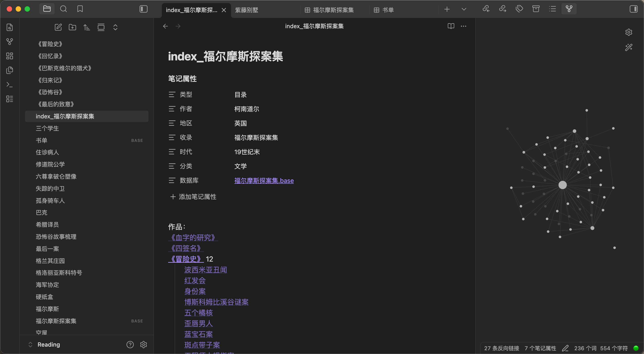Open the 福尔摩斯探案集 base file in sidebar

87,321
